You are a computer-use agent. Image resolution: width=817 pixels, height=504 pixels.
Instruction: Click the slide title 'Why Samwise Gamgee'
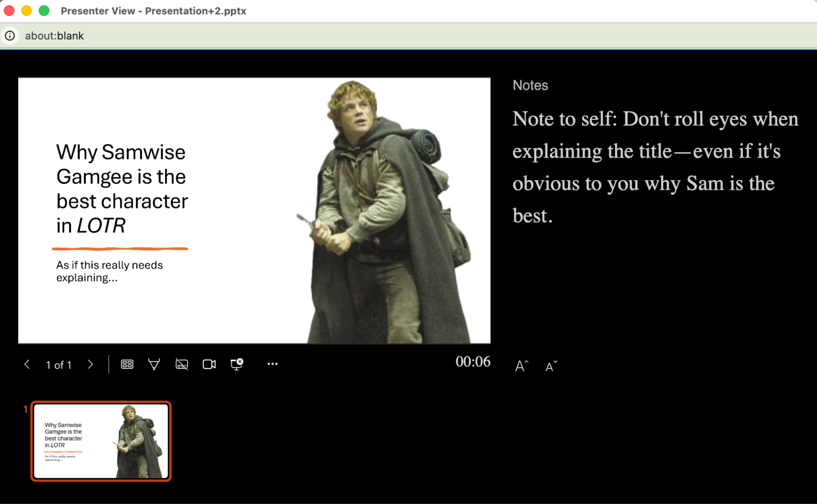(x=122, y=189)
